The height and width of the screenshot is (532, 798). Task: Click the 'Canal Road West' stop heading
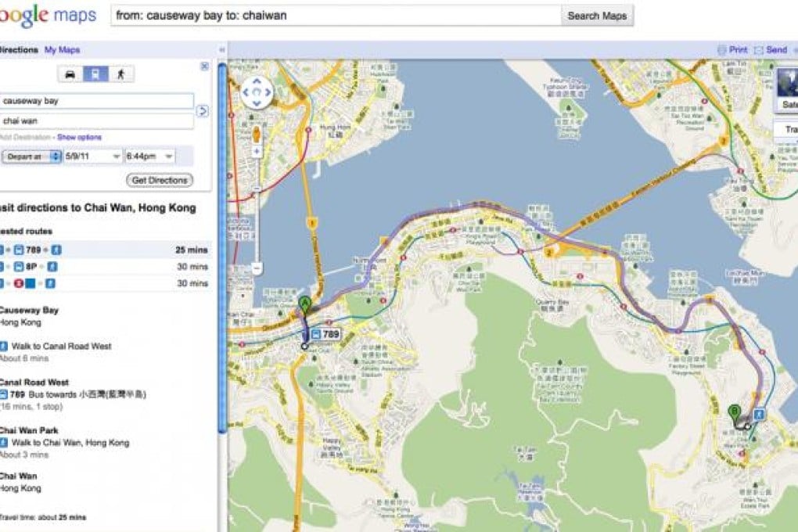pos(34,383)
